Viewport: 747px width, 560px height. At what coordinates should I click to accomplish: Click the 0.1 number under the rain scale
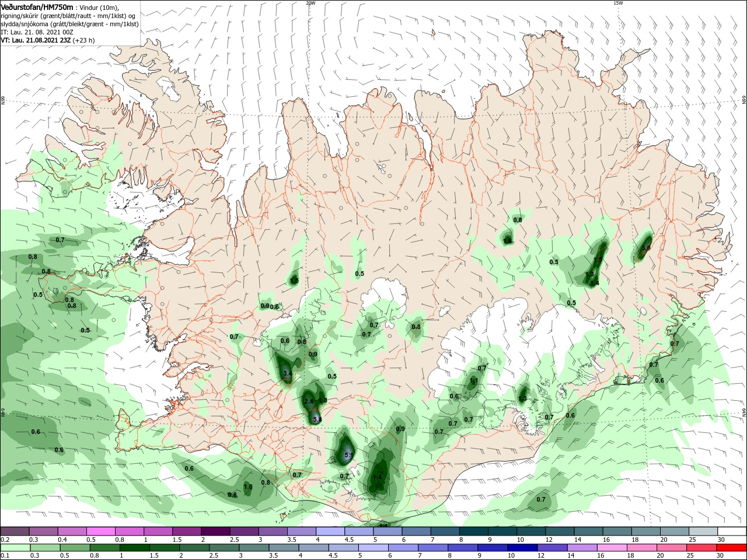(x=5, y=555)
